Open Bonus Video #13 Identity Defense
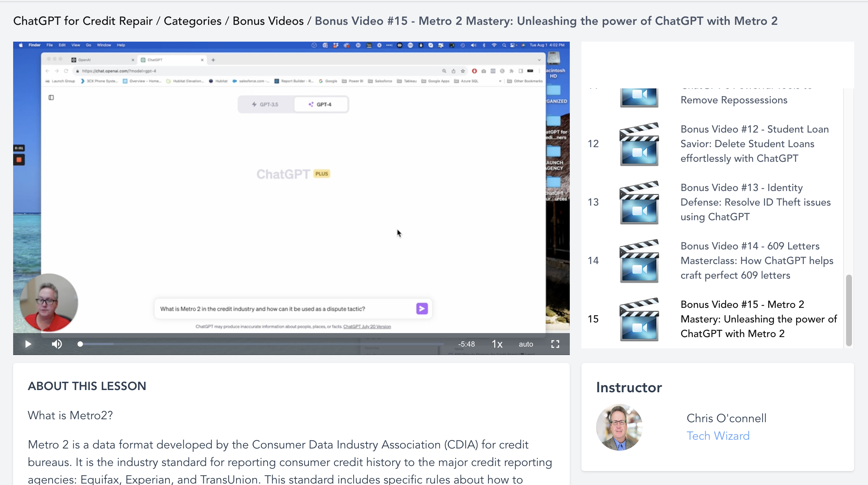Viewport: 868px width, 485px height. [756, 202]
